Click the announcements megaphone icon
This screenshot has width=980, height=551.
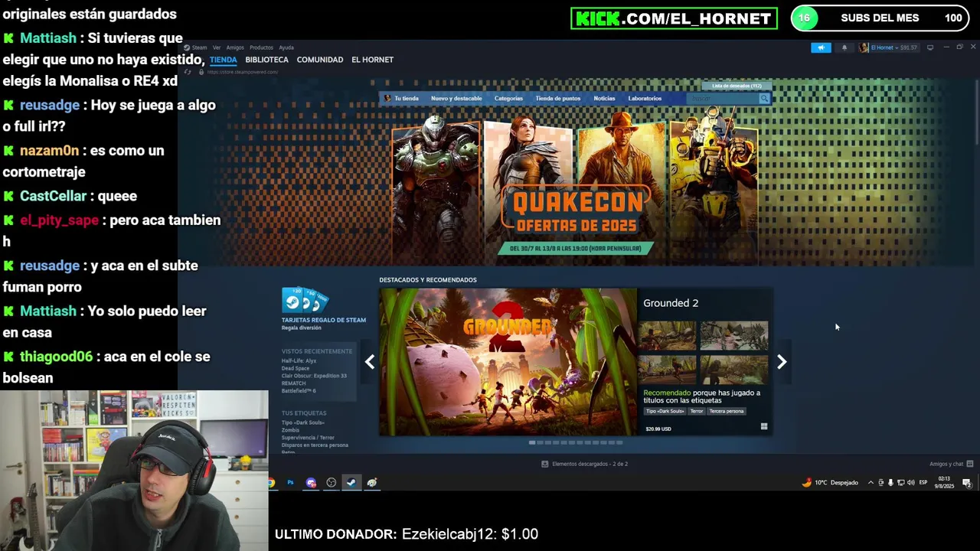tap(821, 47)
